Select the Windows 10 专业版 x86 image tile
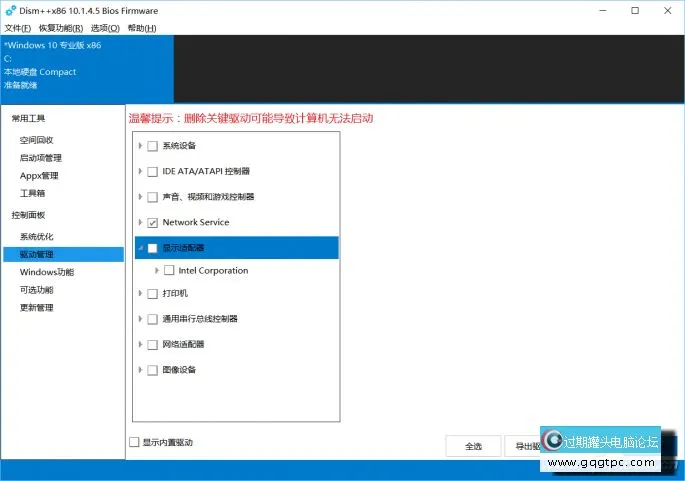 pyautogui.click(x=86, y=65)
